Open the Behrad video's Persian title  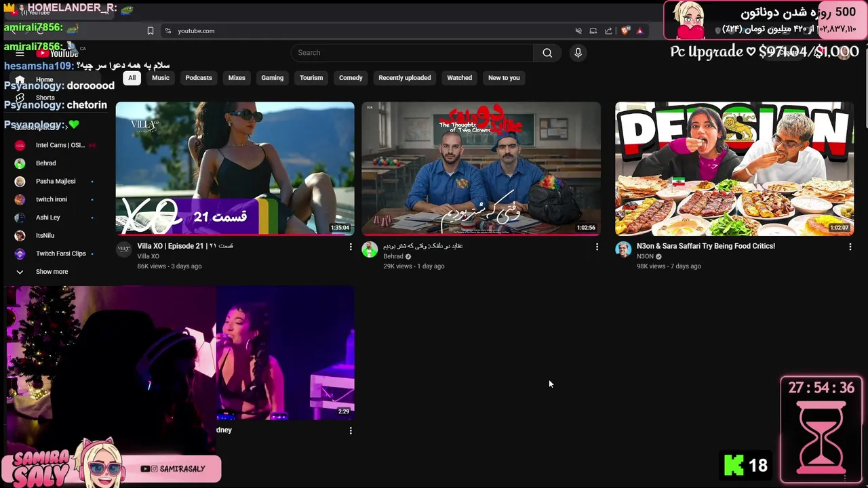pos(422,246)
